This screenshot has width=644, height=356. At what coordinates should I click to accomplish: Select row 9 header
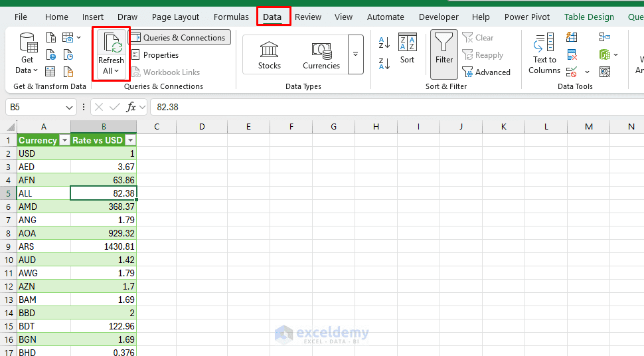click(x=8, y=246)
